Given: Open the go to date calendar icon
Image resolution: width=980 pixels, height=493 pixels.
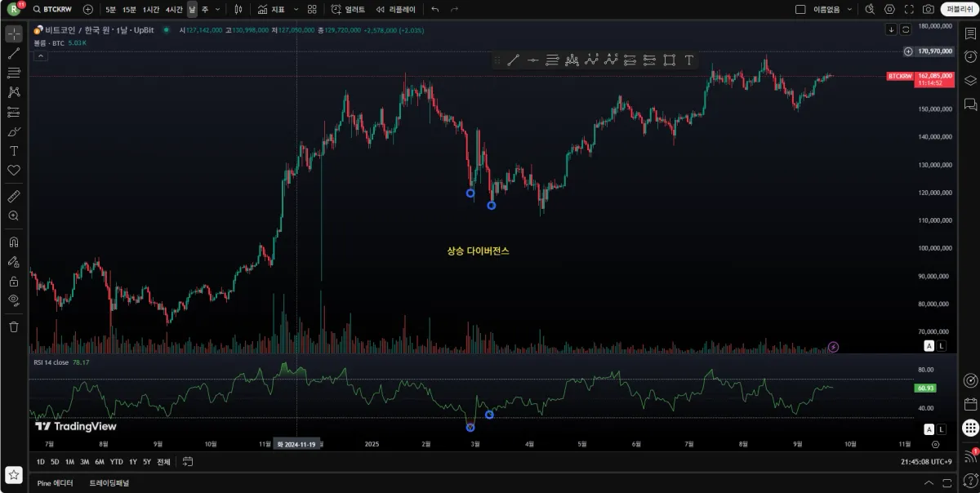Looking at the screenshot, I should [x=188, y=462].
